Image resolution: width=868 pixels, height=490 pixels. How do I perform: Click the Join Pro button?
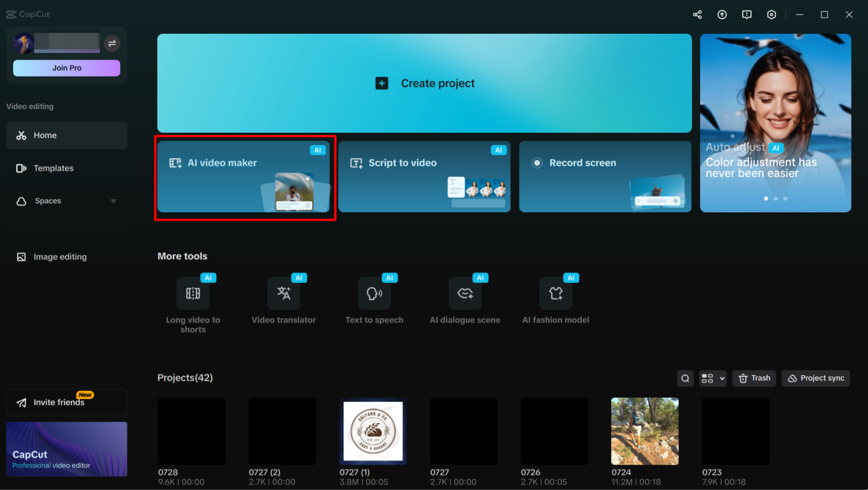coord(66,68)
